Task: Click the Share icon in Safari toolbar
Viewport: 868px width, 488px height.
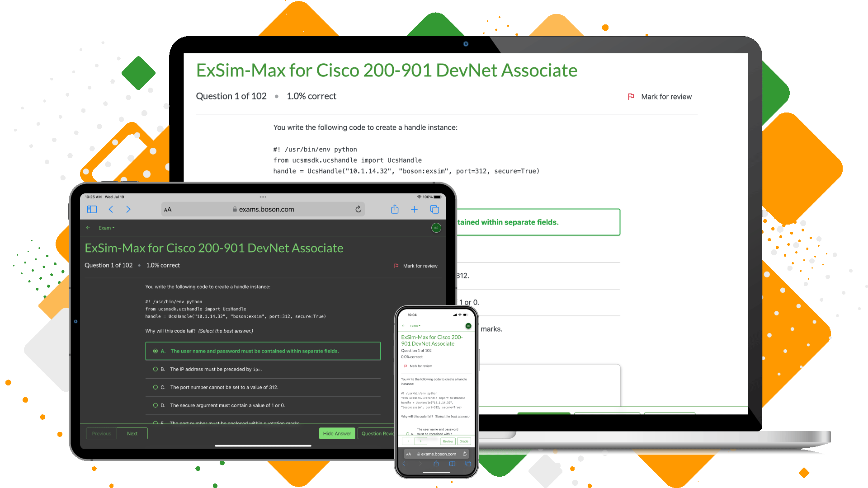Action: click(395, 210)
